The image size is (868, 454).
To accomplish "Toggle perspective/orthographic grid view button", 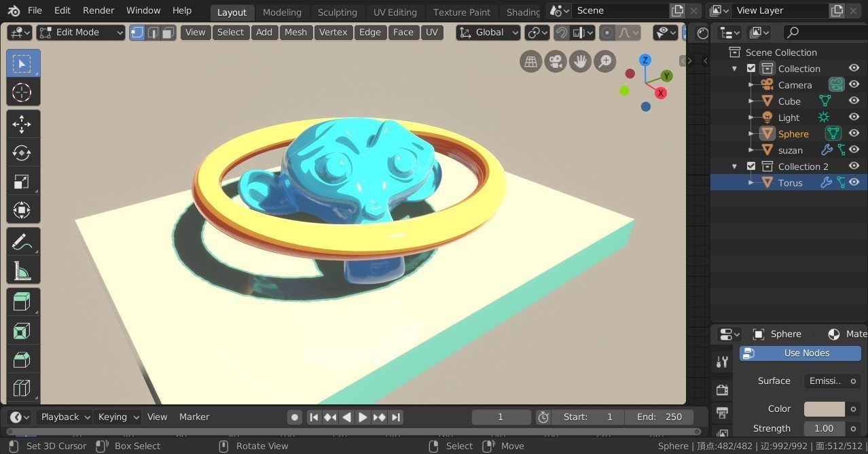I will click(531, 62).
